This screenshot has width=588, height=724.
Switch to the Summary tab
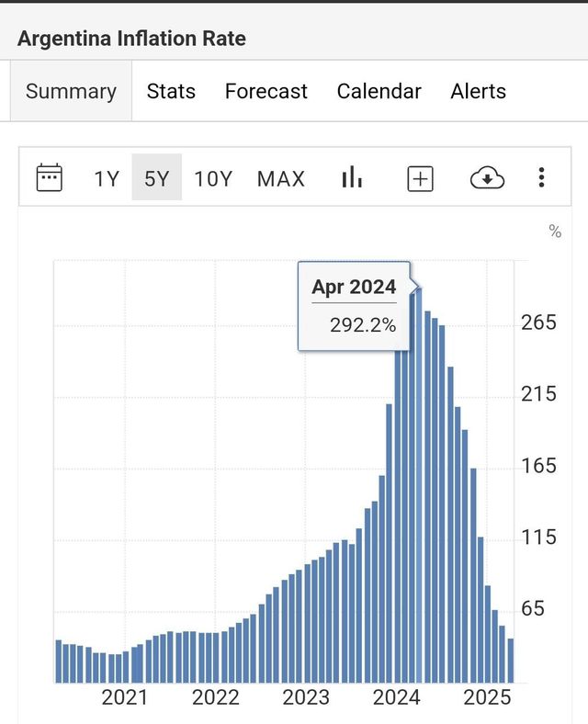click(71, 92)
